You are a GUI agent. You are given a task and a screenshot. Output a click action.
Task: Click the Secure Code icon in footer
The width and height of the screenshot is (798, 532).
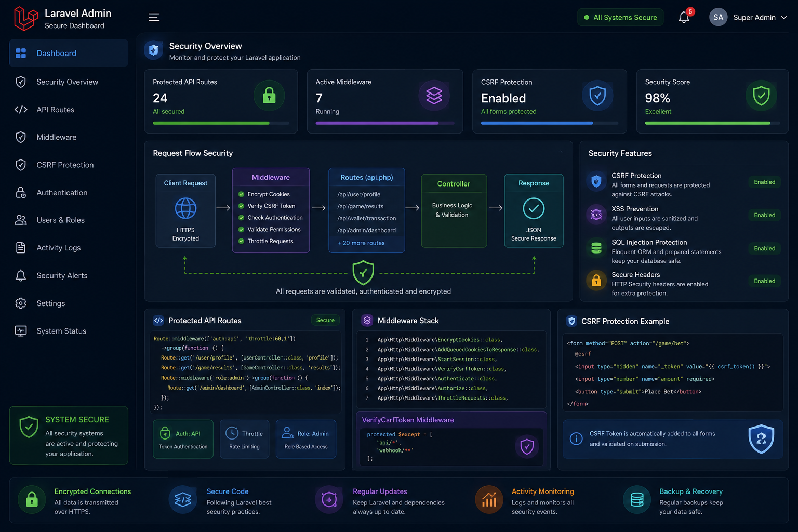click(183, 500)
